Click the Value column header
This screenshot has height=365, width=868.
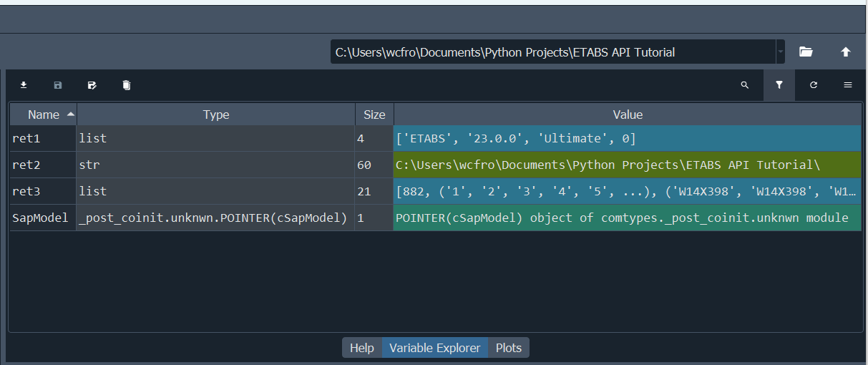tap(628, 115)
